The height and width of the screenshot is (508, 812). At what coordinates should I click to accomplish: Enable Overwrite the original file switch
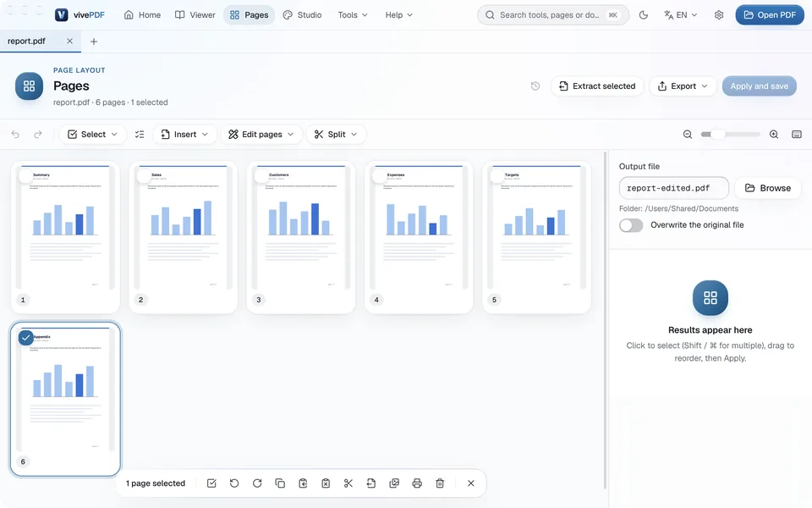pos(631,225)
